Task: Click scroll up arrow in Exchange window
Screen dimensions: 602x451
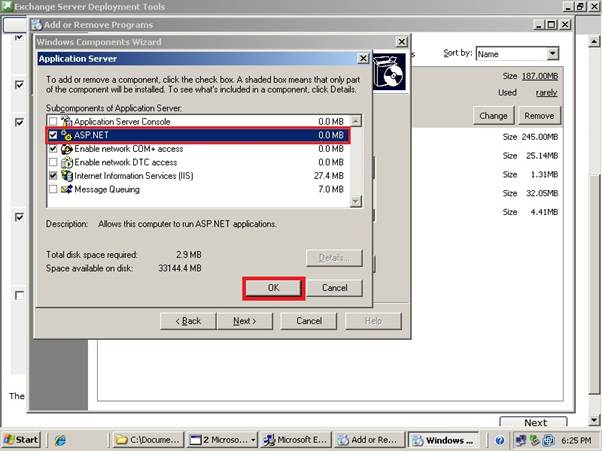Action: click(x=594, y=41)
